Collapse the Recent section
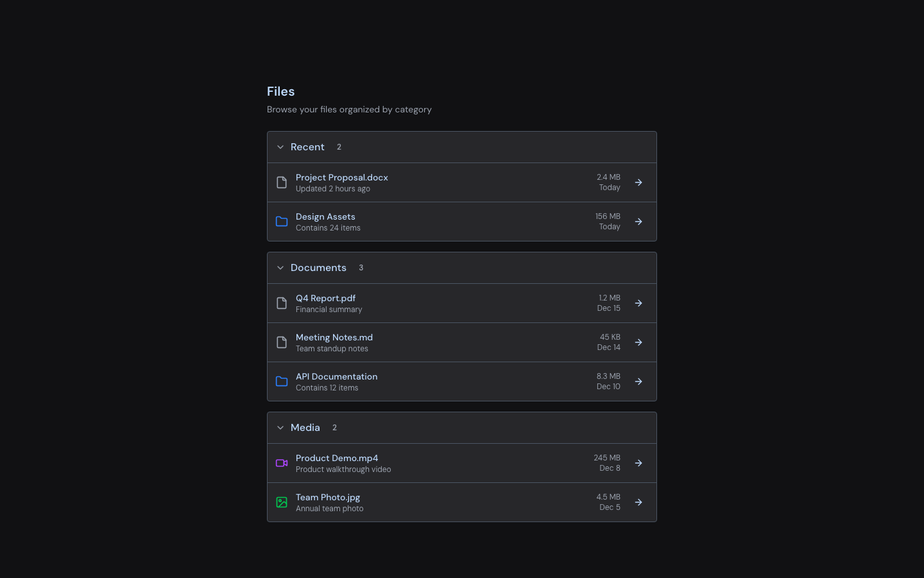Screen dimensions: 924x578 pos(280,147)
